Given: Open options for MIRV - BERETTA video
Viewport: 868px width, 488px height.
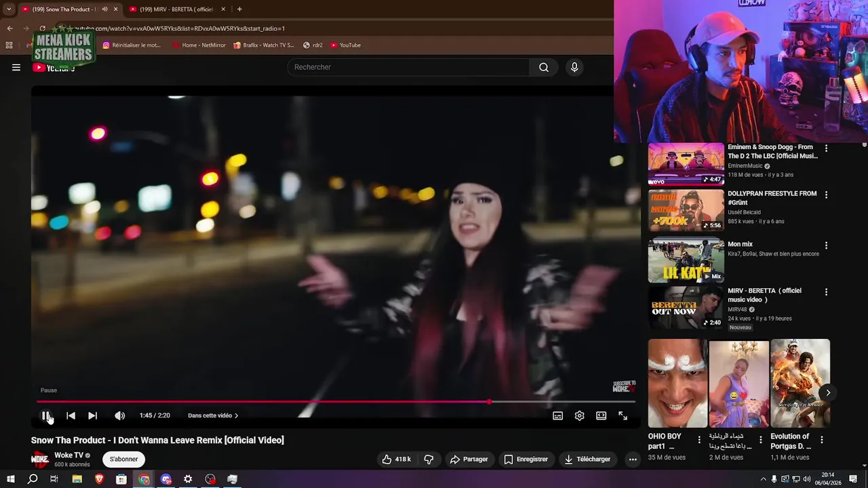Looking at the screenshot, I should coord(826,292).
